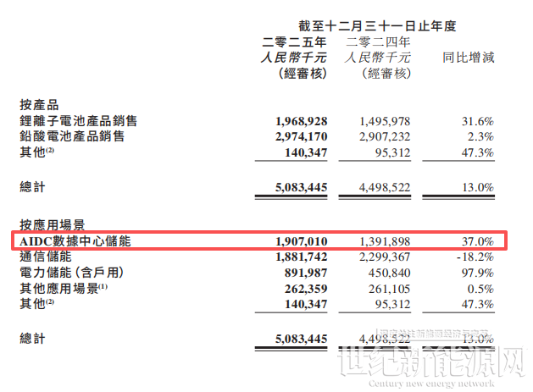533x392 pixels.
Task: Select the 鉛酸電池產品銷售 row label
Action: pos(72,135)
